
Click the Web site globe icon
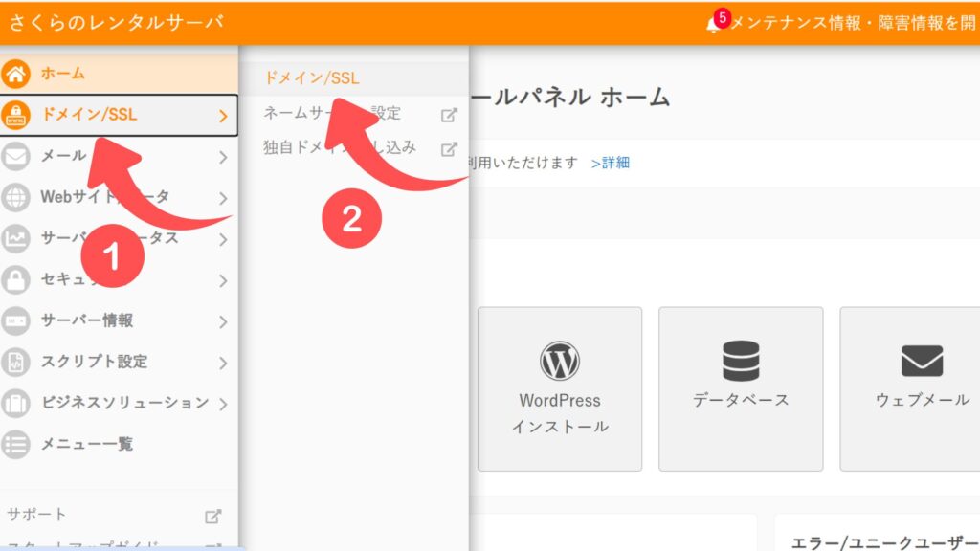click(15, 197)
